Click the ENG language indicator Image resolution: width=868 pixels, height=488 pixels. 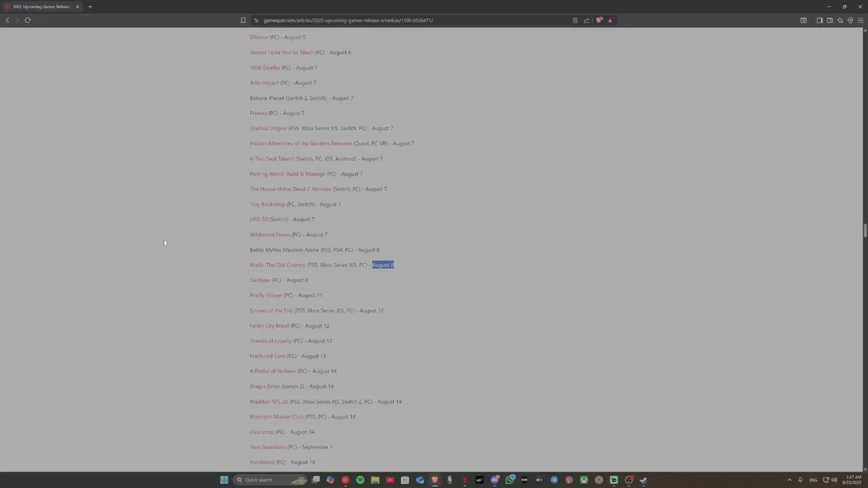pyautogui.click(x=813, y=480)
